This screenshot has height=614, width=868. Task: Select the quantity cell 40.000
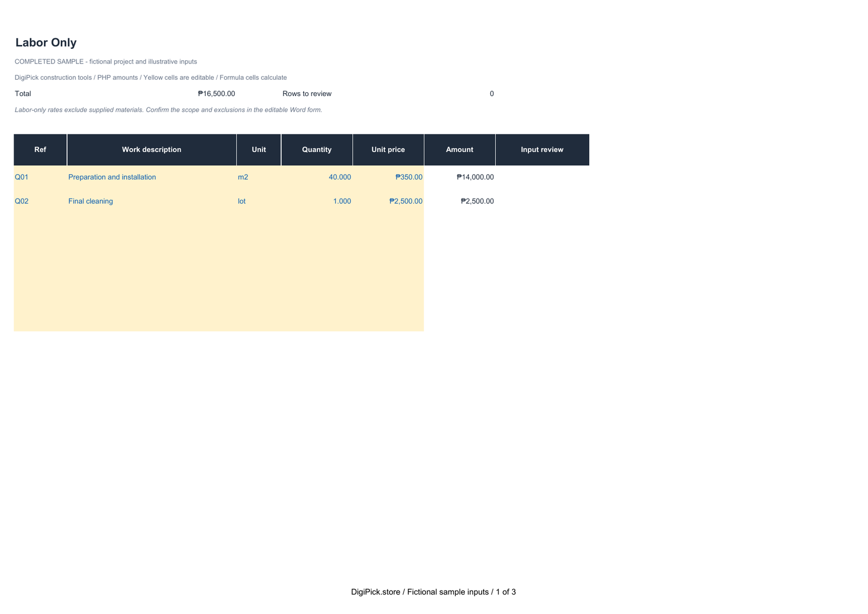click(x=317, y=177)
